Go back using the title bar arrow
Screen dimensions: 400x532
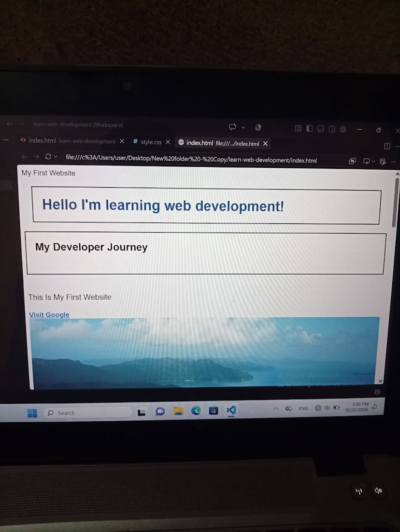pyautogui.click(x=10, y=124)
